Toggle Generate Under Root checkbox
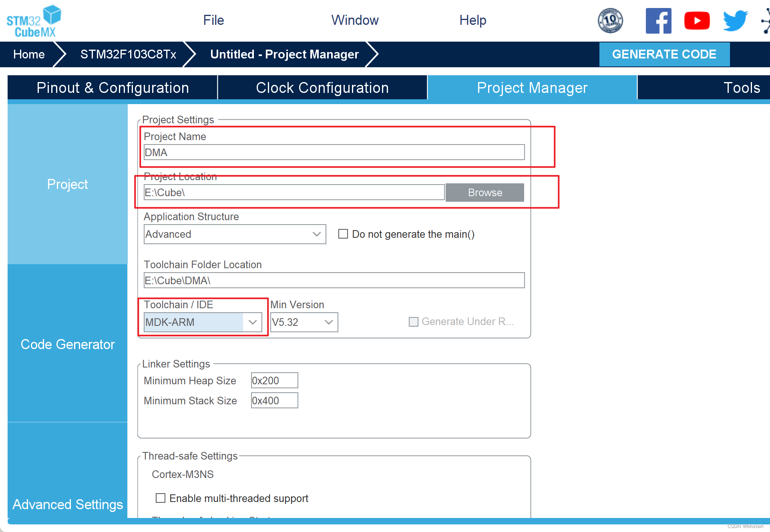 (414, 321)
